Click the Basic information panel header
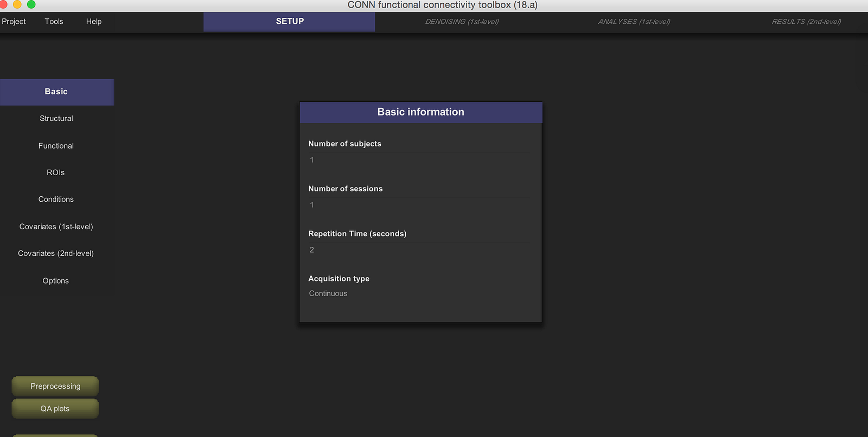The width and height of the screenshot is (868, 437). 421,112
